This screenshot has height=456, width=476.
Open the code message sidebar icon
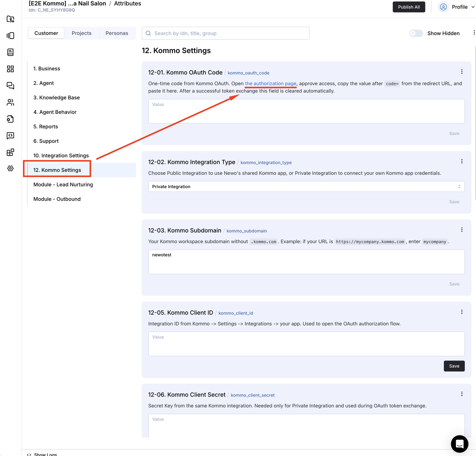10,136
